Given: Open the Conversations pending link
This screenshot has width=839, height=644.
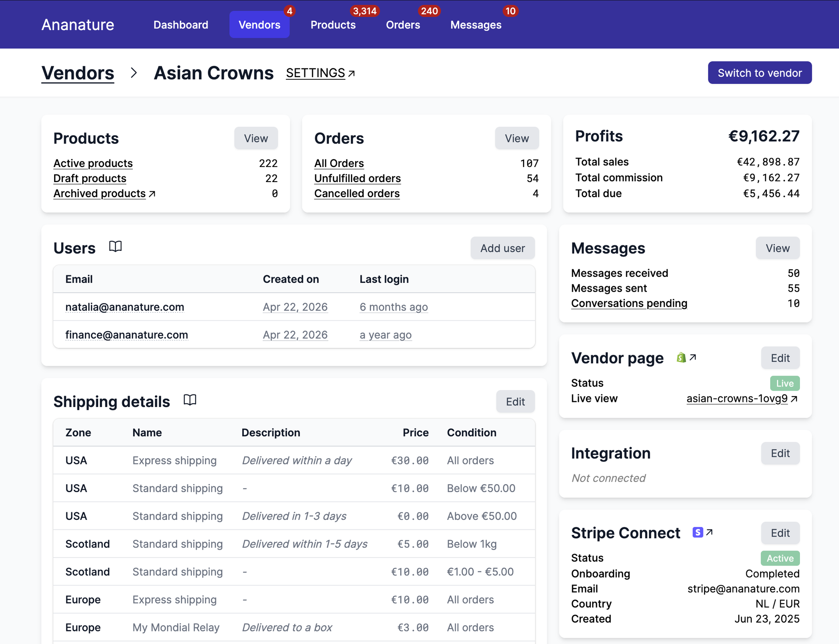Looking at the screenshot, I should 629,303.
